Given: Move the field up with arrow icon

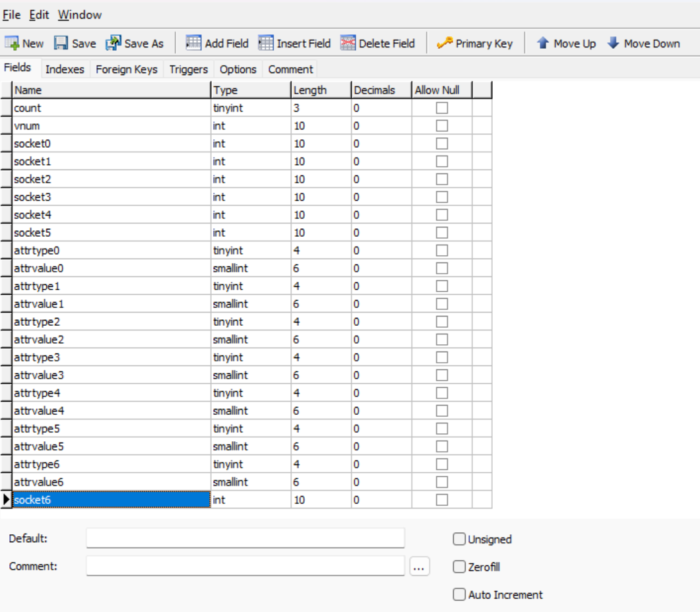Looking at the screenshot, I should (543, 44).
